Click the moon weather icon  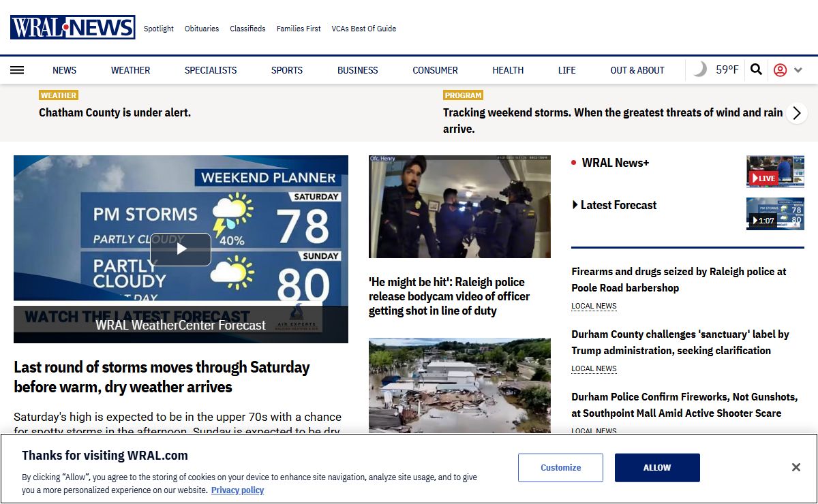pos(699,69)
